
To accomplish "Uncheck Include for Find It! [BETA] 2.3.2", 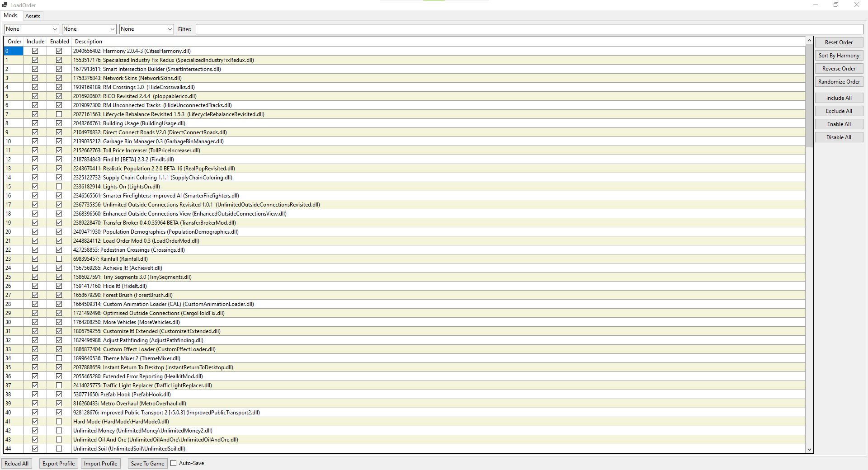I will [x=35, y=160].
